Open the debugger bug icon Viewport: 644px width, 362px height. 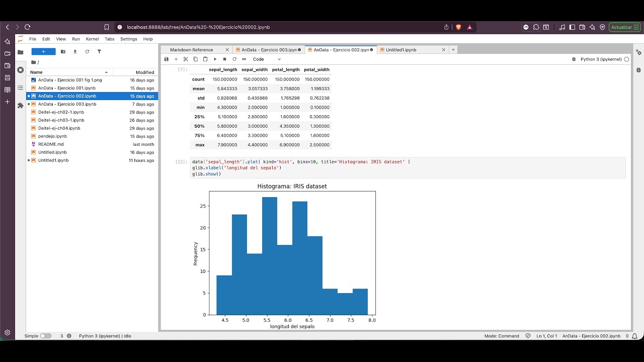[574, 59]
